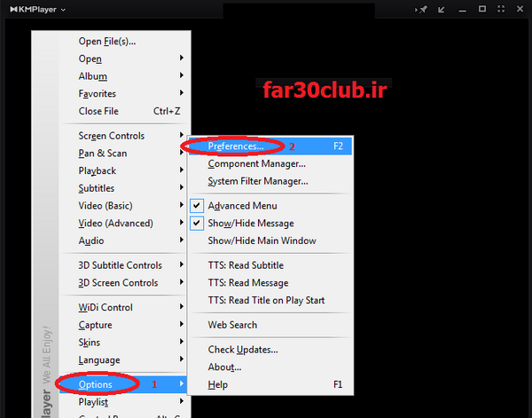Expand the Favorites submenu

pos(124,94)
